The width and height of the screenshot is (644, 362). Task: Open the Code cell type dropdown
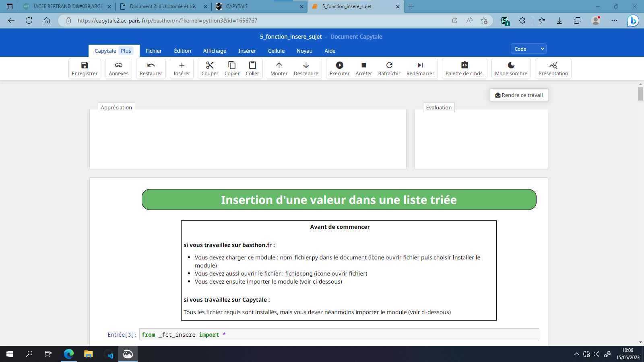coord(528,48)
